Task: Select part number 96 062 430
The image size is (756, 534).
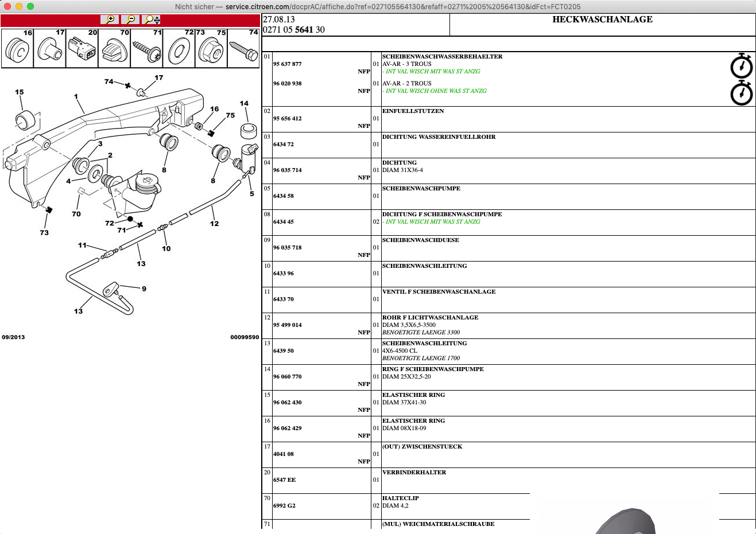Action: coord(288,402)
